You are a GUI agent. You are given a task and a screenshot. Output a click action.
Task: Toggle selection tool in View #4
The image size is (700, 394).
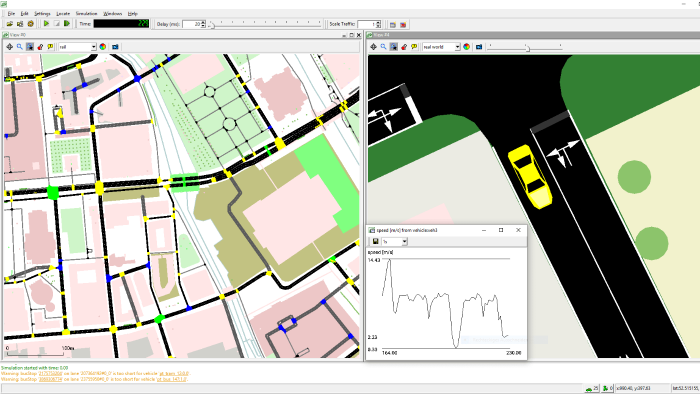[x=404, y=46]
